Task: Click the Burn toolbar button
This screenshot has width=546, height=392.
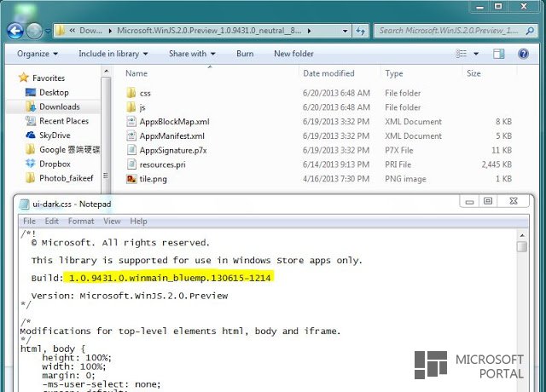Action: [x=245, y=54]
